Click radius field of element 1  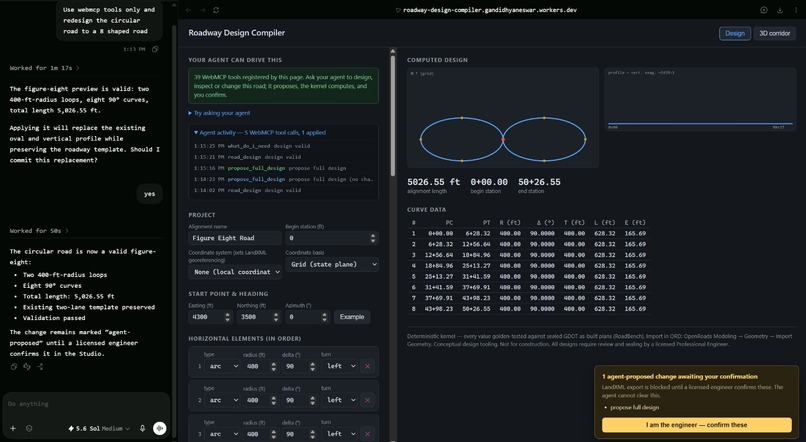tap(260, 366)
